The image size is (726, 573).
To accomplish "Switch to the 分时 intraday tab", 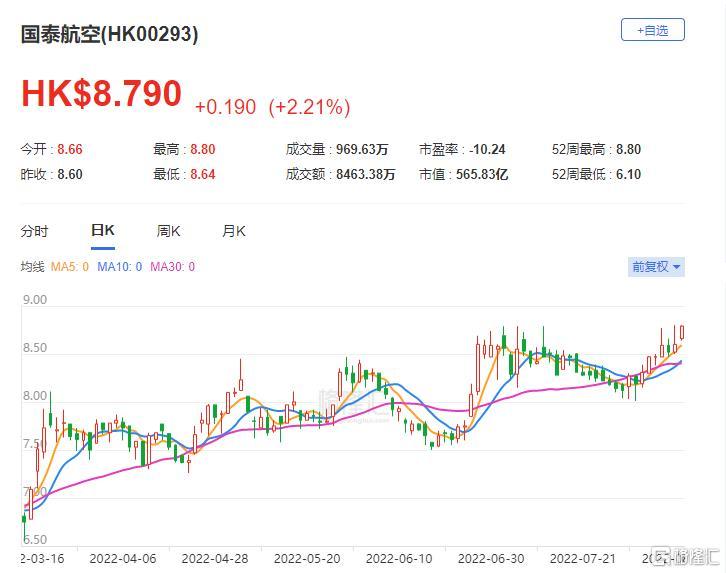I will [x=34, y=231].
